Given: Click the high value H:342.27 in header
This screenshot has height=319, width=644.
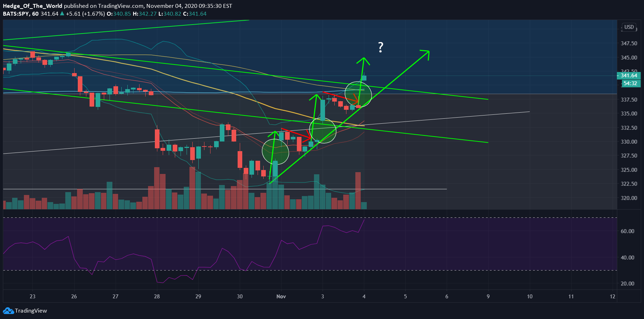Looking at the screenshot, I should pos(144,14).
